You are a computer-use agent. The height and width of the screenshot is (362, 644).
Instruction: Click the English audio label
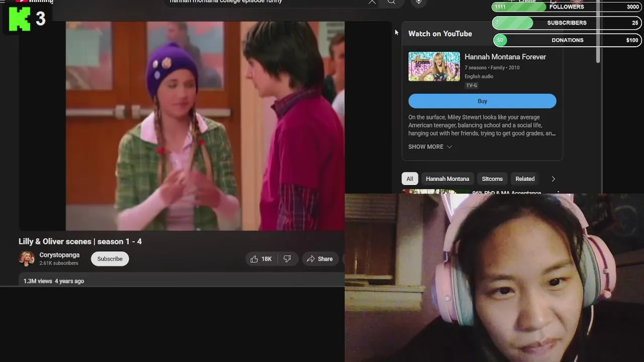coord(479,76)
